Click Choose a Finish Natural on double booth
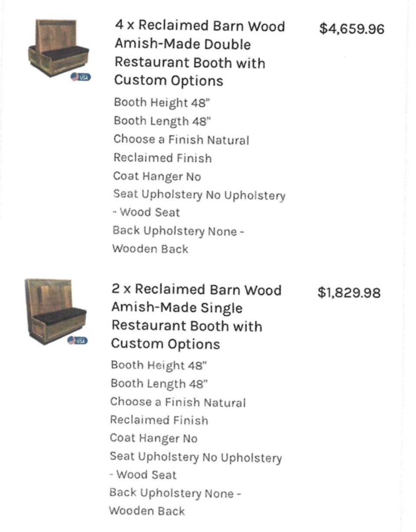This screenshot has height=532, width=416. (x=181, y=148)
